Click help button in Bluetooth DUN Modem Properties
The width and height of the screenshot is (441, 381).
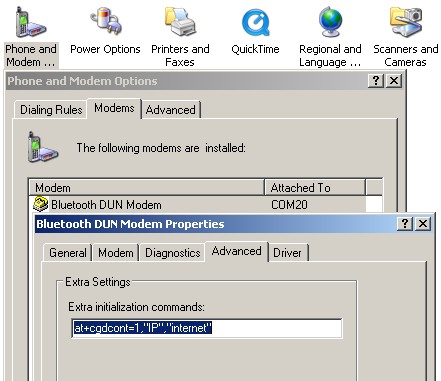(405, 224)
